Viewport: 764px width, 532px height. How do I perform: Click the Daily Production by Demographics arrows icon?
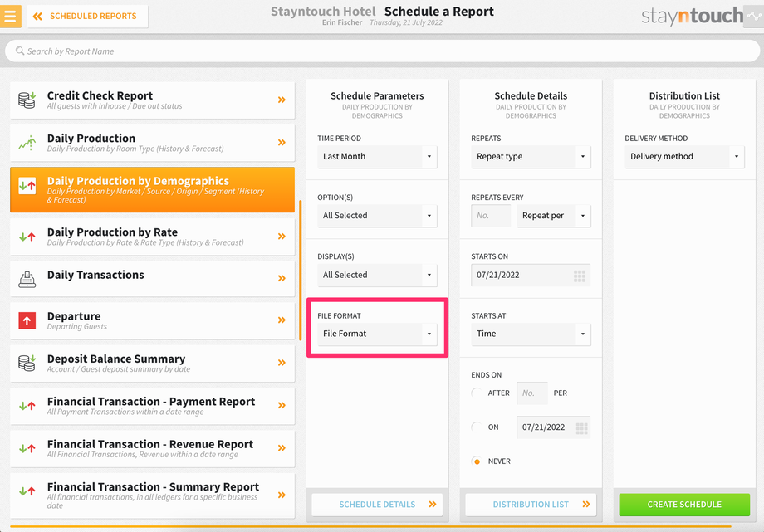[27, 186]
